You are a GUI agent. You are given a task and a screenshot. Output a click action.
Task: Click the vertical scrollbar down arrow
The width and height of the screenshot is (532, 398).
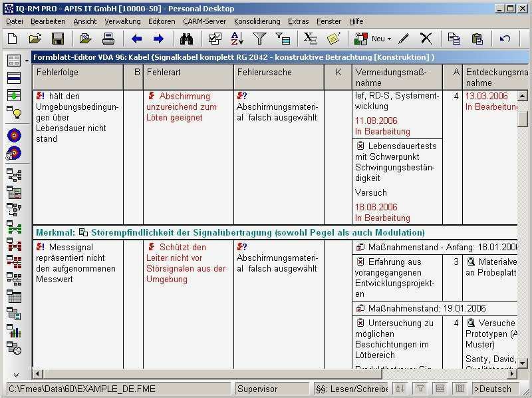pos(523,363)
